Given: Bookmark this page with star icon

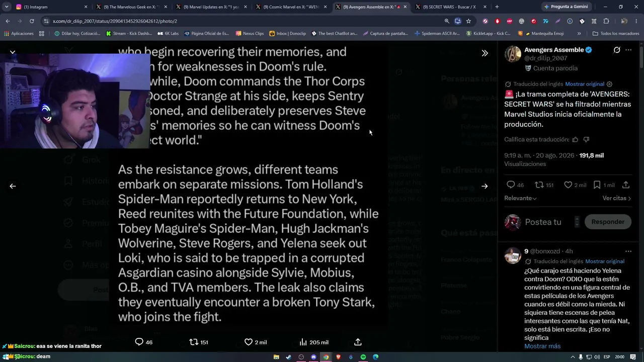Looking at the screenshot, I should (468, 21).
